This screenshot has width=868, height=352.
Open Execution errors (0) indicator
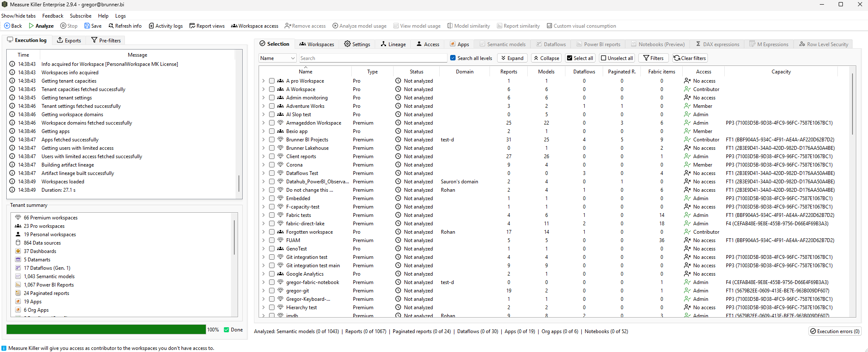pos(834,331)
